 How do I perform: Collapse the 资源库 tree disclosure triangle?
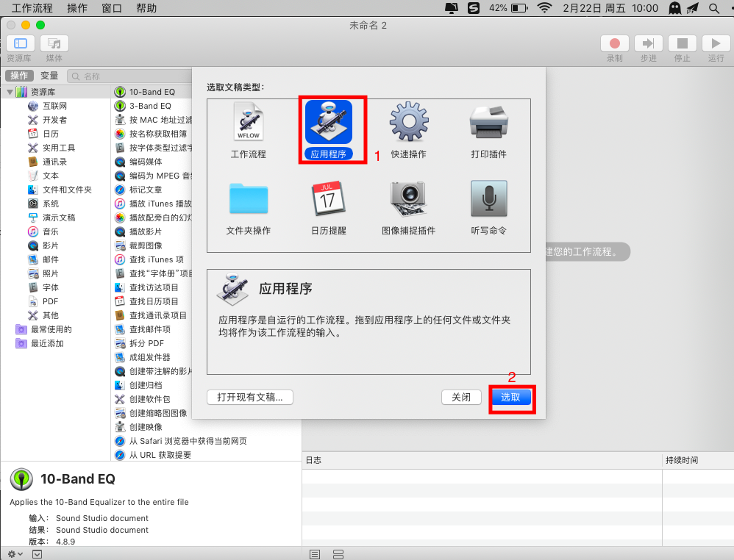[x=10, y=92]
